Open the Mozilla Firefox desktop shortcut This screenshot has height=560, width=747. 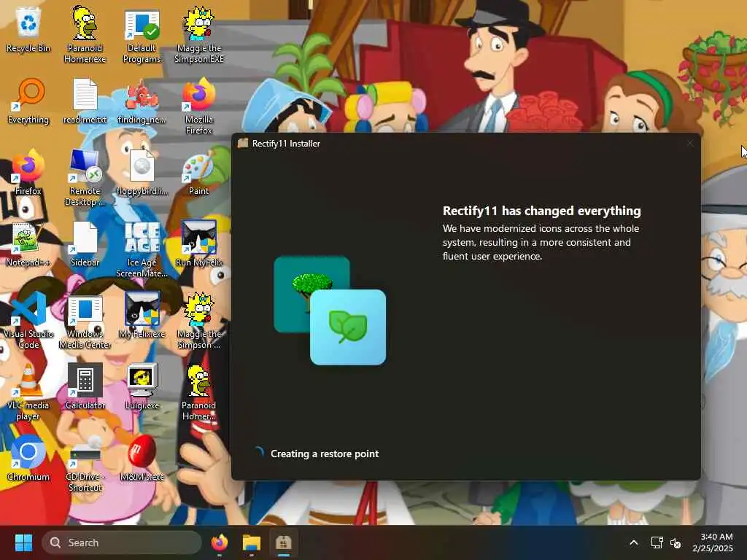(199, 106)
